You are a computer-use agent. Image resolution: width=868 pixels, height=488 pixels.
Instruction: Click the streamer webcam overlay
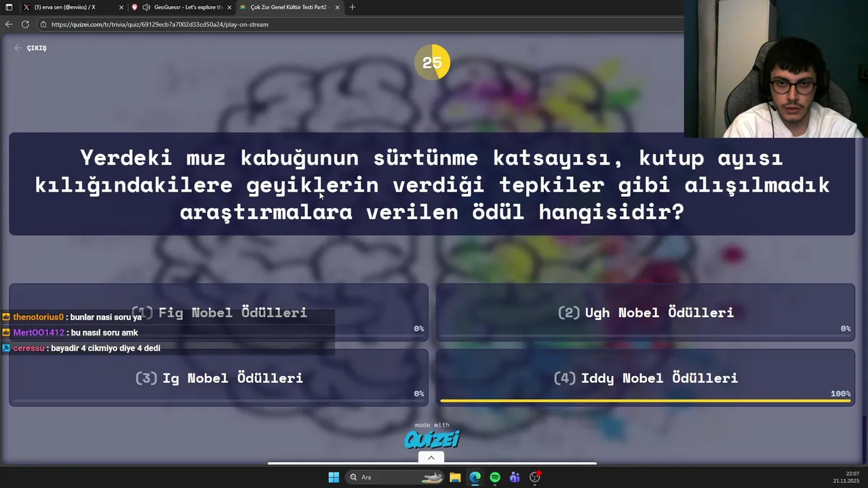coord(776,69)
